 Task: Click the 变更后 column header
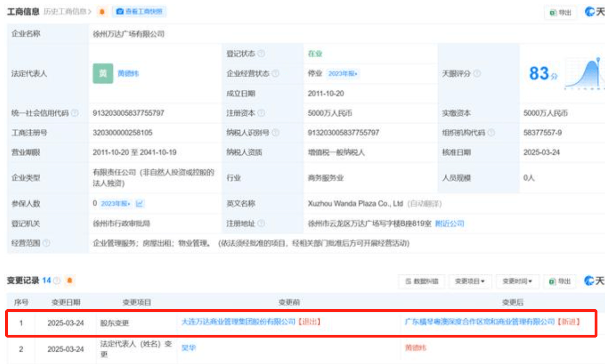click(x=512, y=302)
